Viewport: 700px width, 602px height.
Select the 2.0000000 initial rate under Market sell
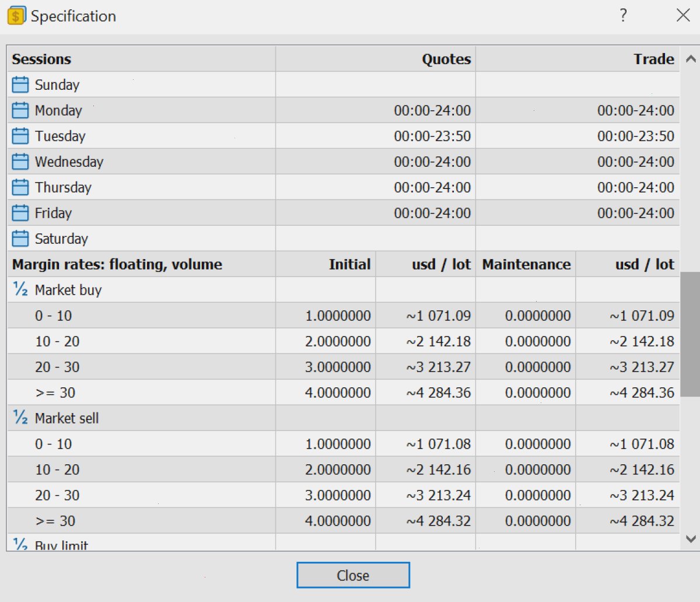click(x=338, y=470)
